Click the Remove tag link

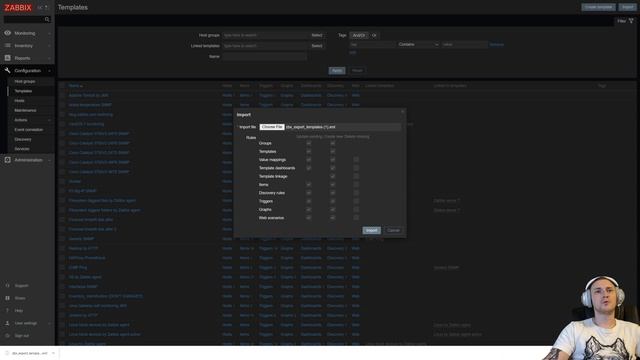tap(497, 44)
